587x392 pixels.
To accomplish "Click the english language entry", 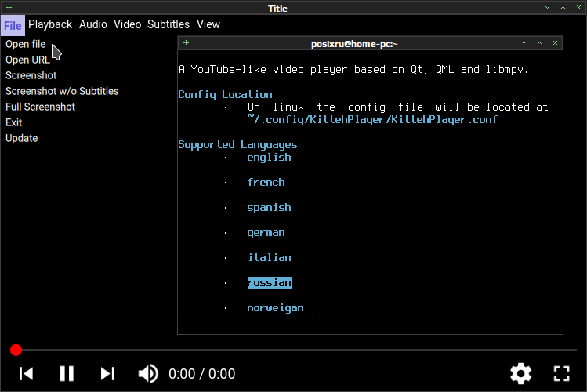I will 269,158.
